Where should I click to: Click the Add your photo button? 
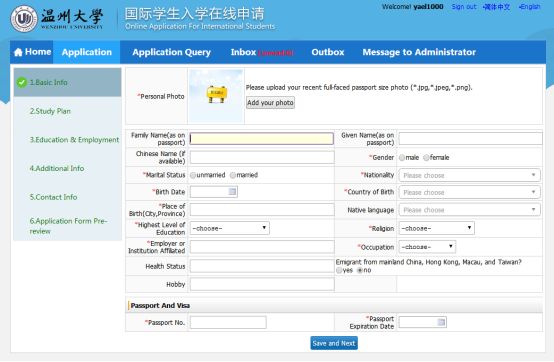[270, 102]
